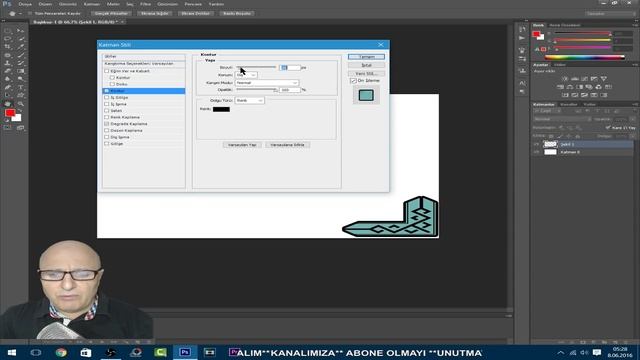Enable the Eğim Ver ve Kabart style
This screenshot has width=640, height=360.
pyautogui.click(x=107, y=71)
